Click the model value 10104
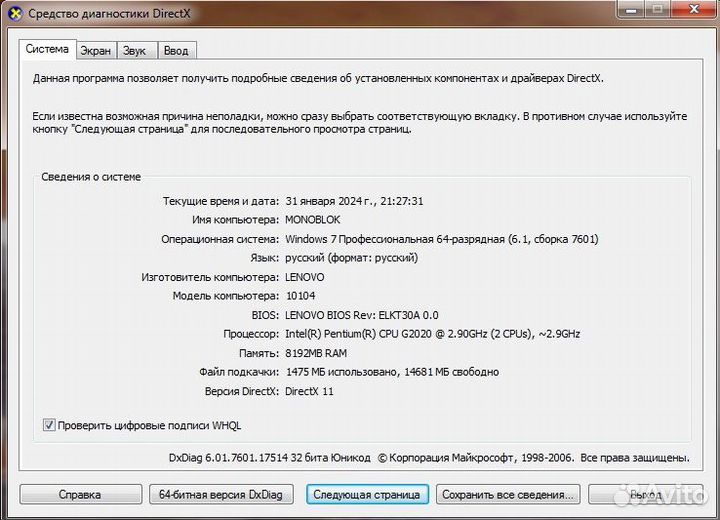720x520 pixels. tap(301, 296)
